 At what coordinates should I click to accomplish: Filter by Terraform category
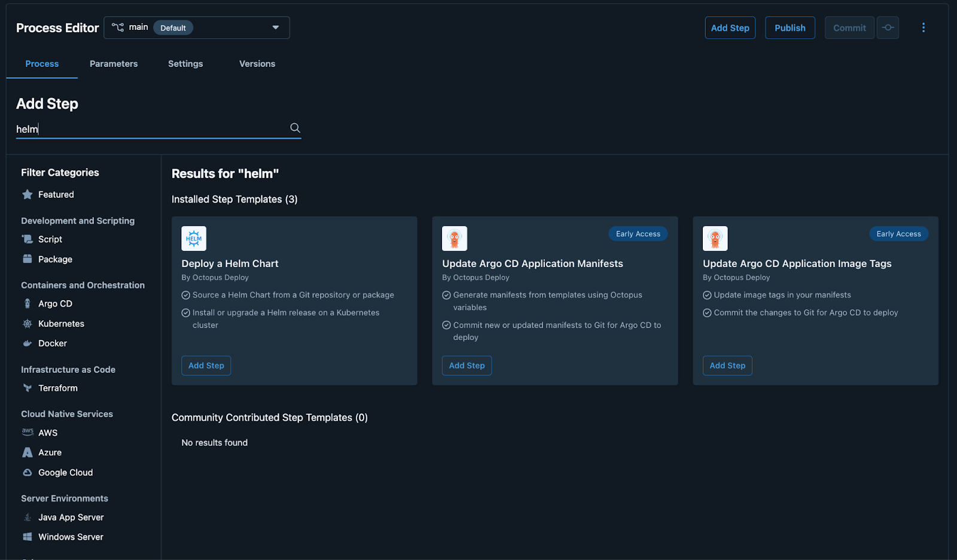click(x=58, y=388)
